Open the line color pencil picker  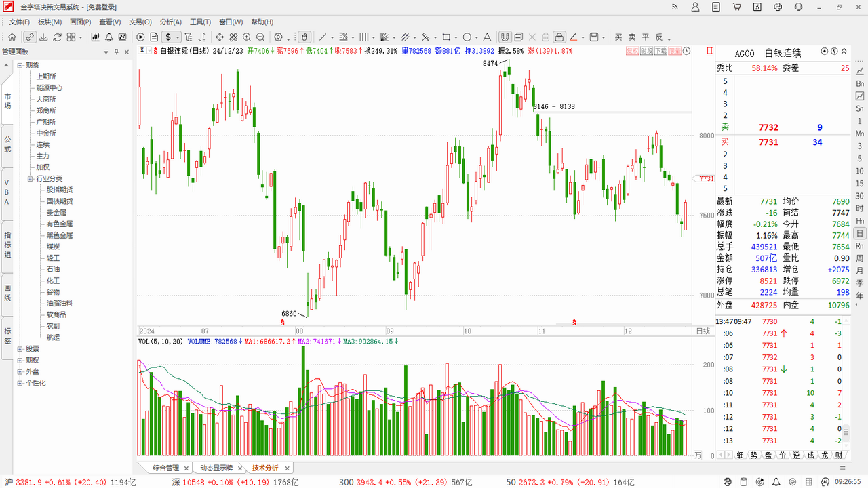pyautogui.click(x=574, y=37)
